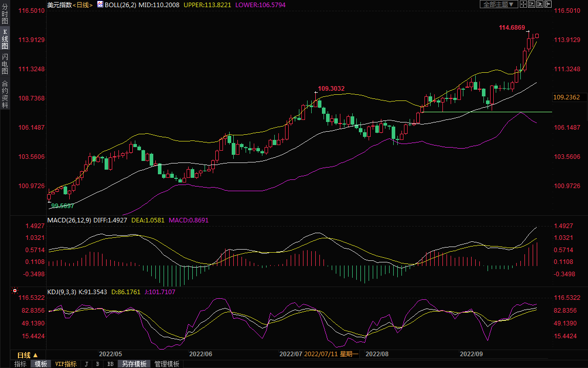The image size is (588, 368).
Task: Open the 全部主题 dropdown
Action: pos(498,4)
